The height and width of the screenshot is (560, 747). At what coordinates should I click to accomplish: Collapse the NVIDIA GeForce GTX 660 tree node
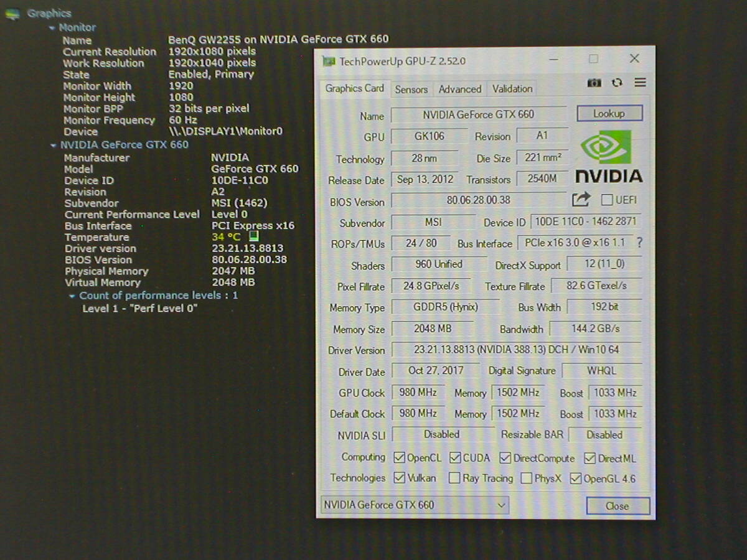(x=53, y=146)
